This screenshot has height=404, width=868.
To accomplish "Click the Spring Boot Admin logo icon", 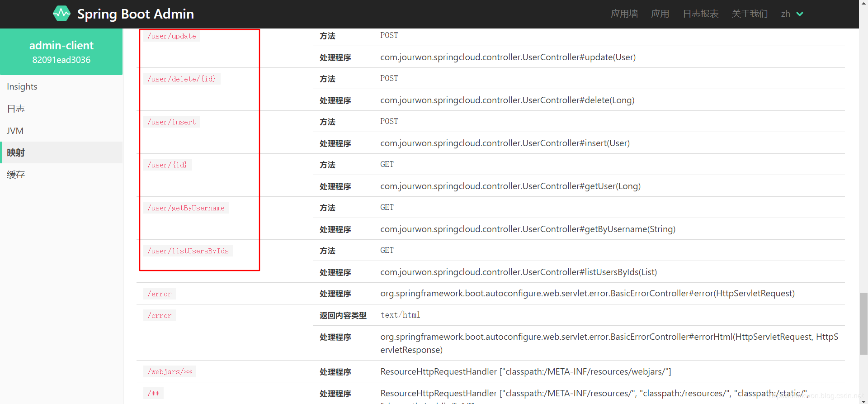I will (61, 14).
